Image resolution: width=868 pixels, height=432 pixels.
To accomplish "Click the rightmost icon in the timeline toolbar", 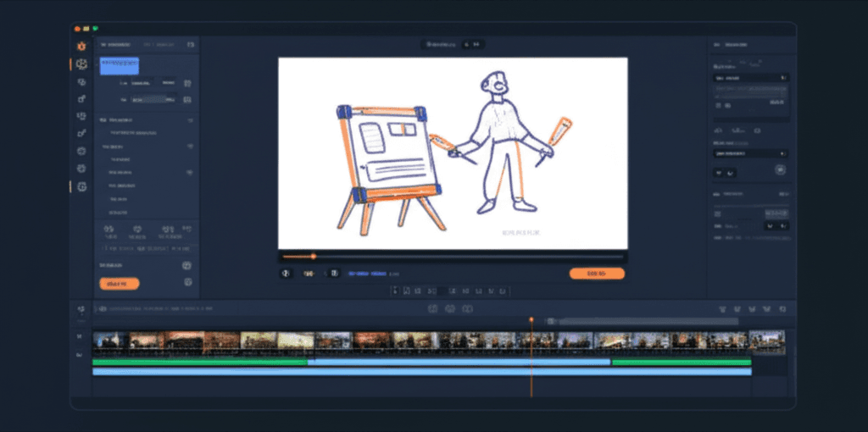I will coord(782,309).
